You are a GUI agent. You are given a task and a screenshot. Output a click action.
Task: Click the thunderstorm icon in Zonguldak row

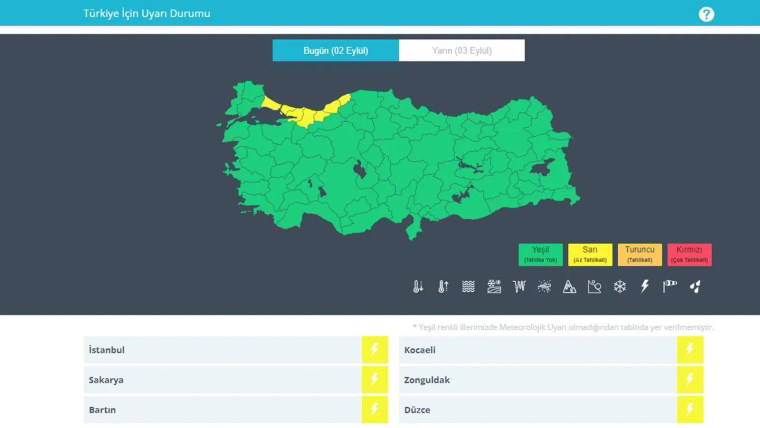tap(690, 380)
